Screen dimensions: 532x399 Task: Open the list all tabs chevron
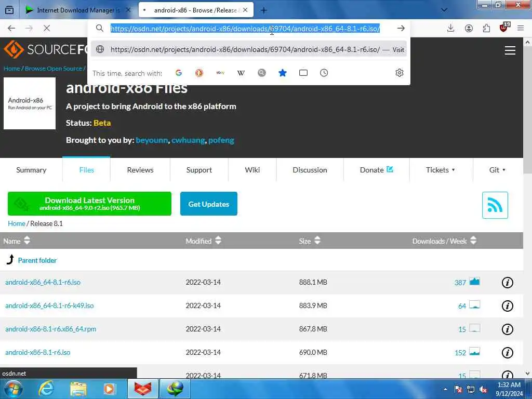click(x=444, y=10)
